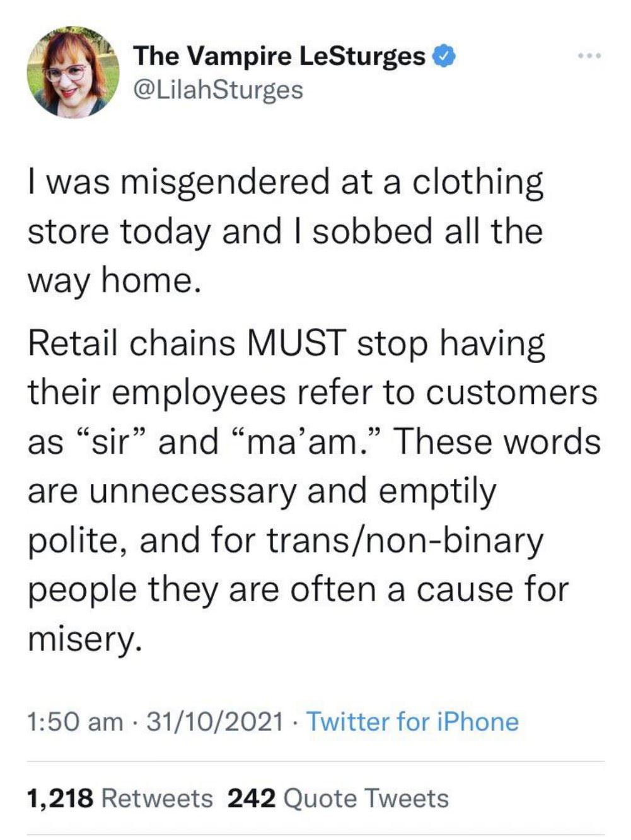The width and height of the screenshot is (631, 840).
Task: Click the Twitter for iPhone source link
Action: 412,722
